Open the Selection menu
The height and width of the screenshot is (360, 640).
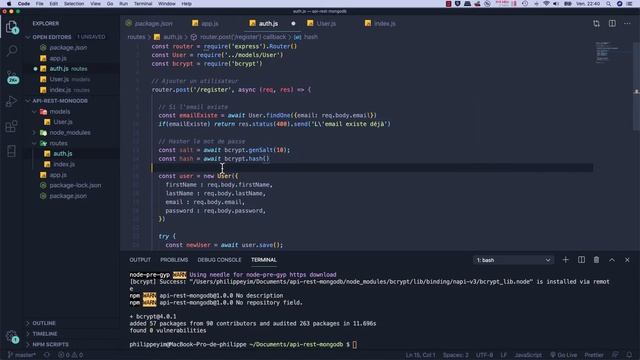74,4
